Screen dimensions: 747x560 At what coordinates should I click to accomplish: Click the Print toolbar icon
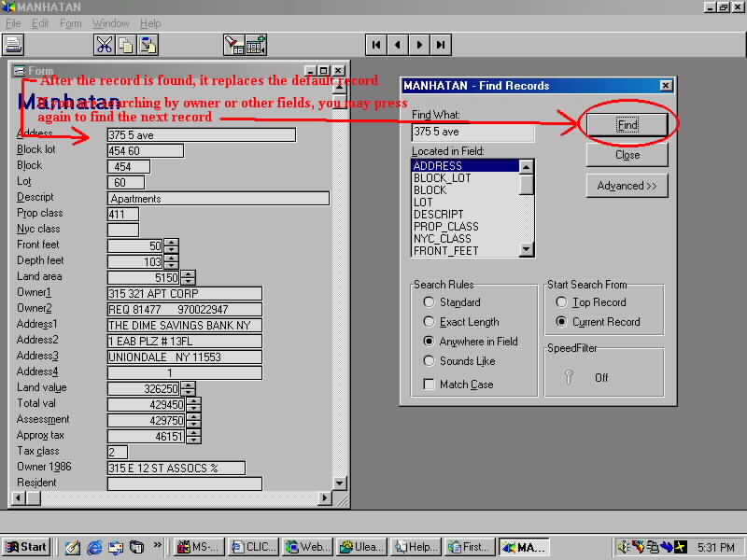(x=13, y=44)
